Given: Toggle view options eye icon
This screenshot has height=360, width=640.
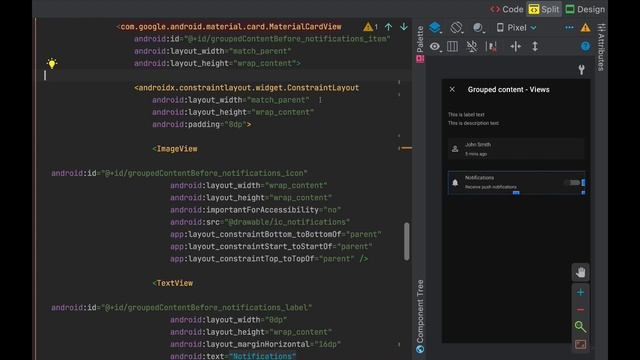Looking at the screenshot, I should coord(435,47).
